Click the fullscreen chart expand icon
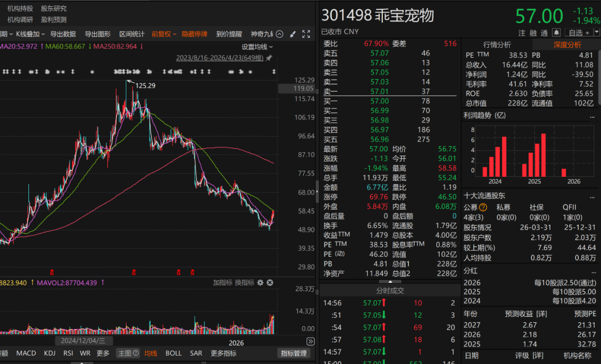Screen dimensions: 601x364 tap(306, 34)
